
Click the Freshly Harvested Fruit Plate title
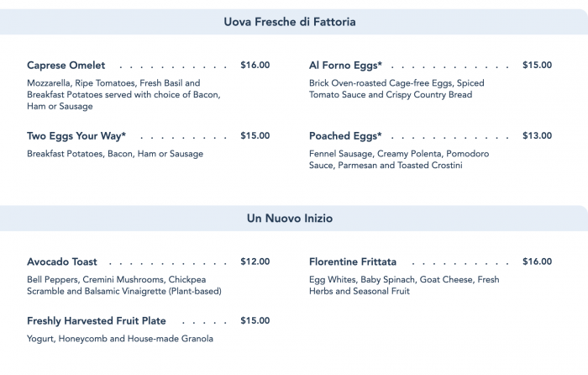[x=97, y=320]
